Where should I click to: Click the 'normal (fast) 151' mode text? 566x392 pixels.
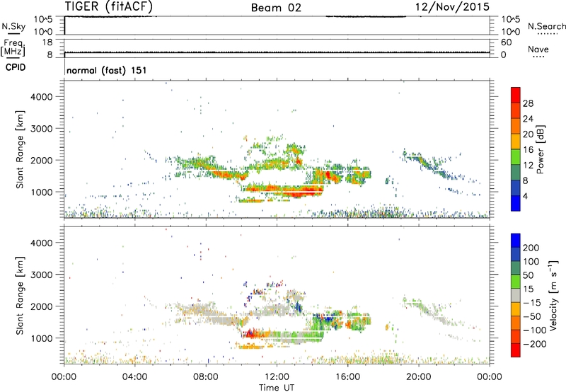(x=107, y=70)
